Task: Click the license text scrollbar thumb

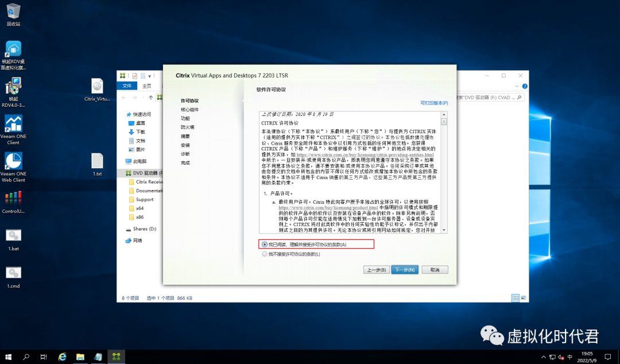Action: pos(444,122)
